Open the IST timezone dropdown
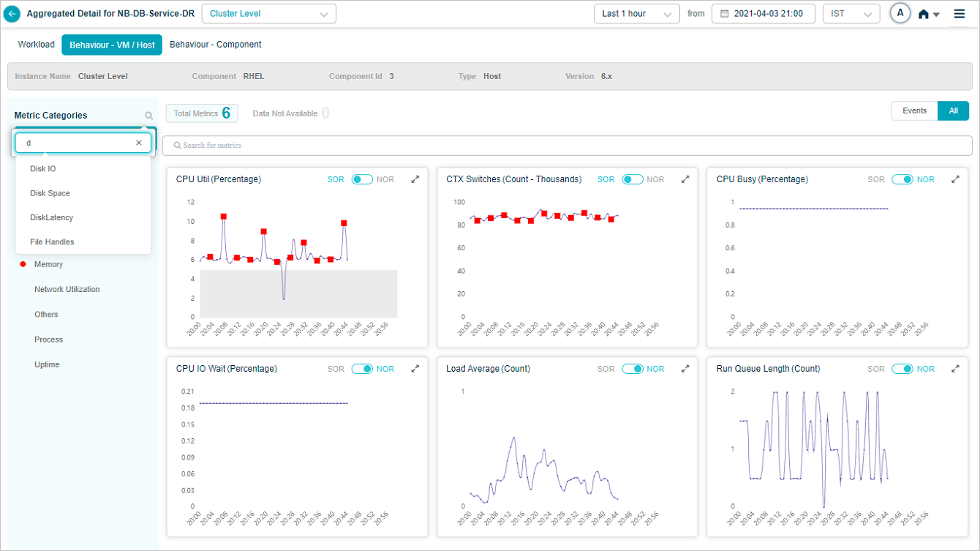The width and height of the screenshot is (980, 551). click(x=851, y=14)
